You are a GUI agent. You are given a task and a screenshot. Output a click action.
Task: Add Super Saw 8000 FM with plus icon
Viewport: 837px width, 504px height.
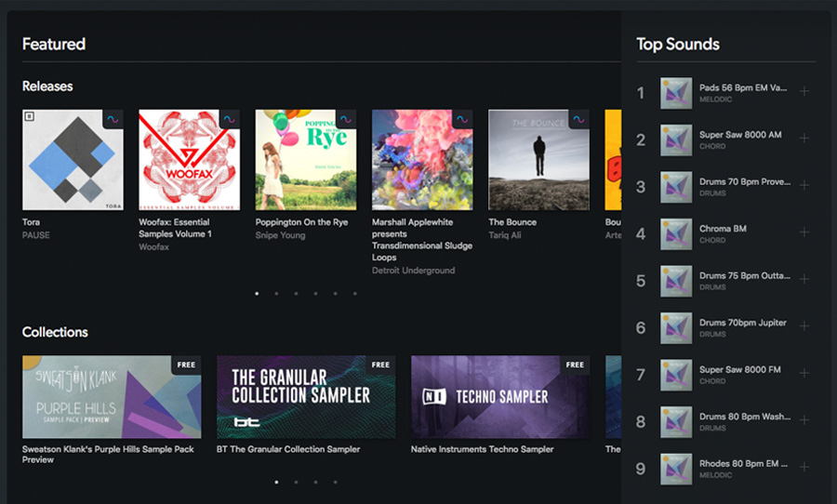pyautogui.click(x=804, y=373)
